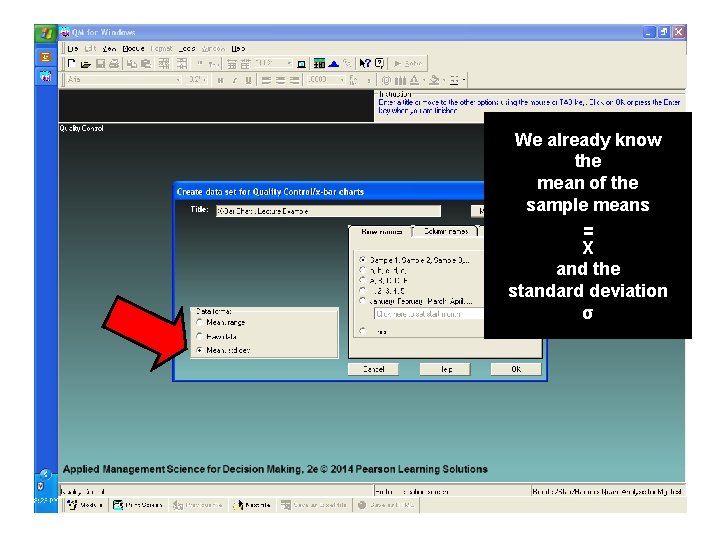Open the decimal format .0000 dropdown
720x540 pixels.
pyautogui.click(x=342, y=80)
